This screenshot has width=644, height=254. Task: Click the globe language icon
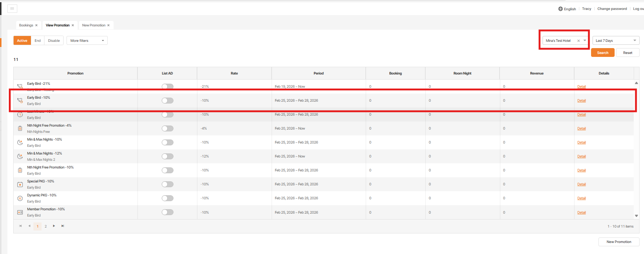coord(560,9)
